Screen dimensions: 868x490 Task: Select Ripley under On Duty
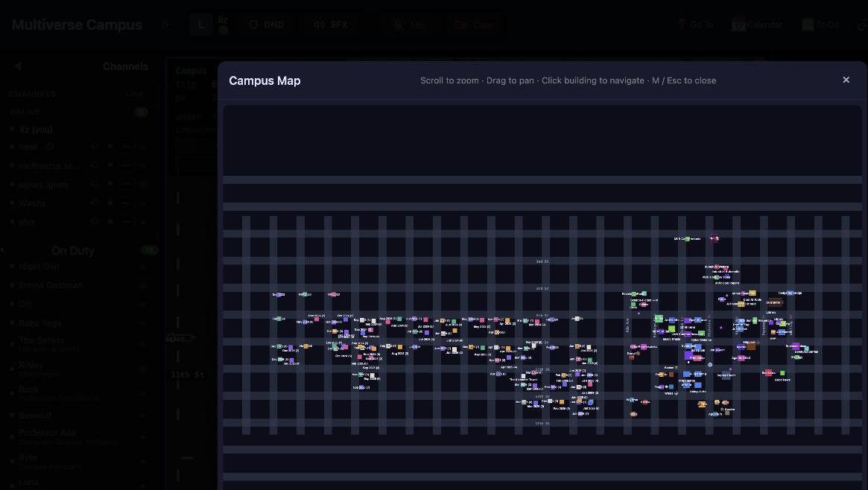click(31, 364)
